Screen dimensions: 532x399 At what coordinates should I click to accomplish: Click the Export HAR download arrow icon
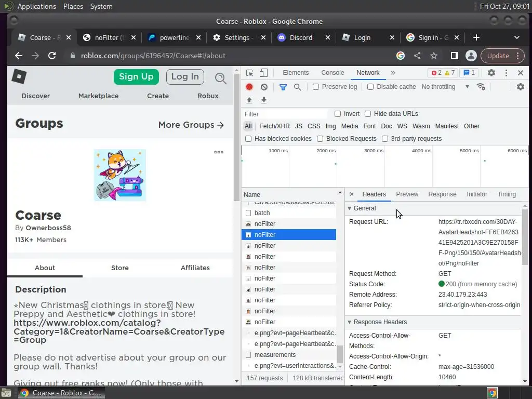click(263, 100)
